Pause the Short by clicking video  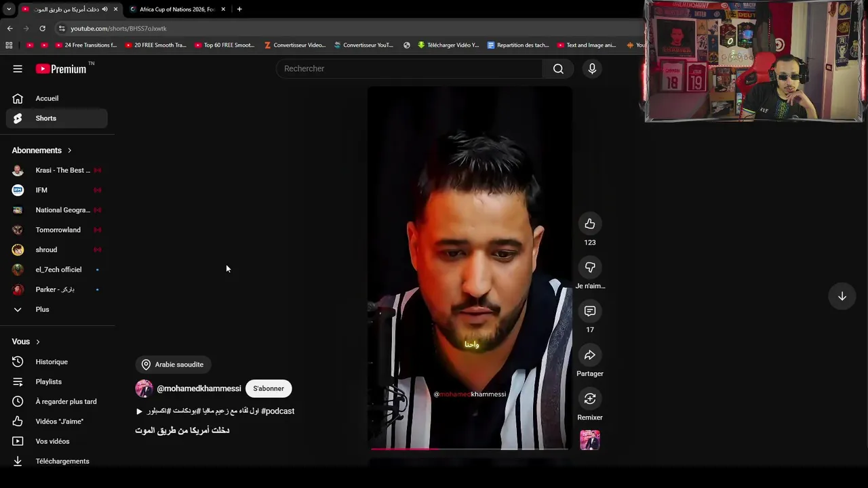click(x=469, y=268)
